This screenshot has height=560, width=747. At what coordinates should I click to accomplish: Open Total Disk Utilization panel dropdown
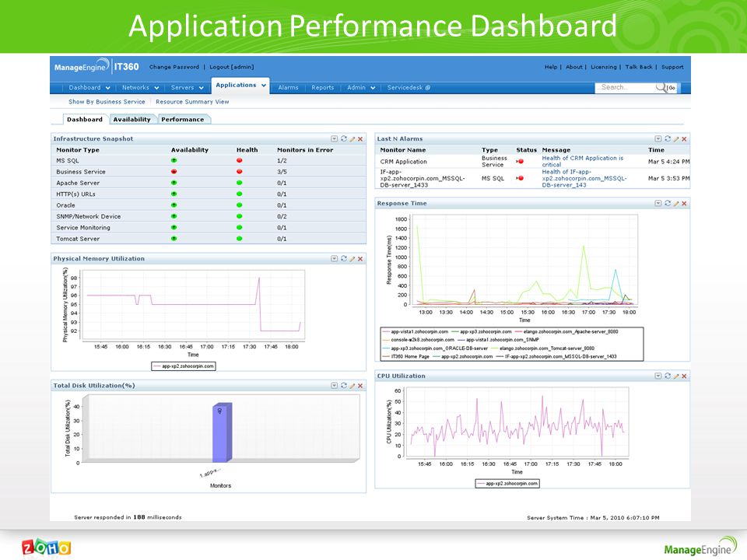coord(335,386)
